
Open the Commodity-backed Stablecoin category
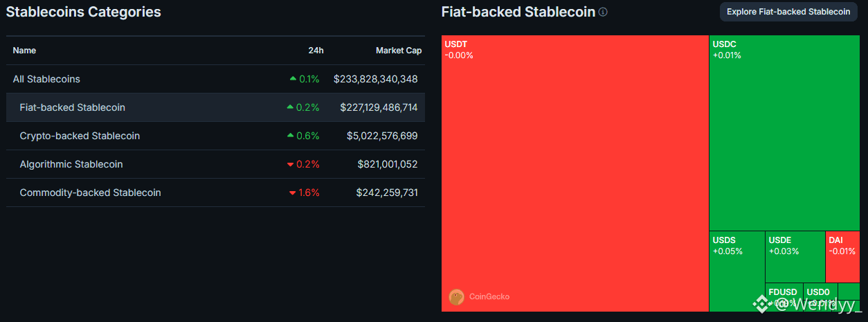pos(90,193)
